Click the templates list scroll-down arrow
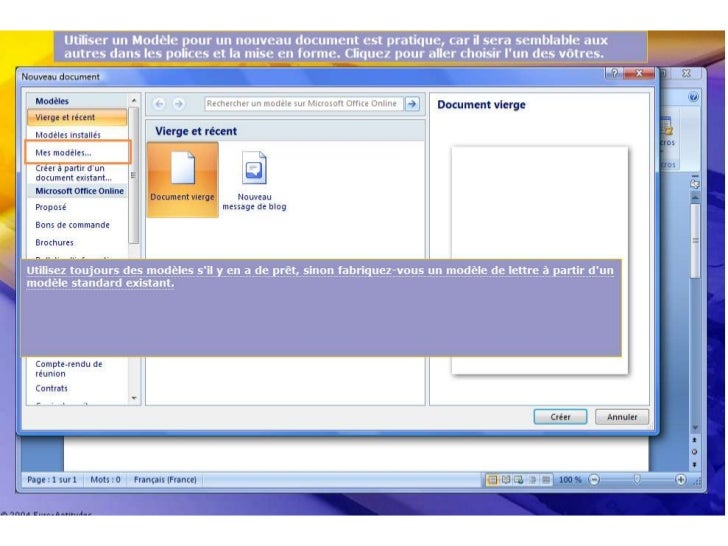 [134, 398]
